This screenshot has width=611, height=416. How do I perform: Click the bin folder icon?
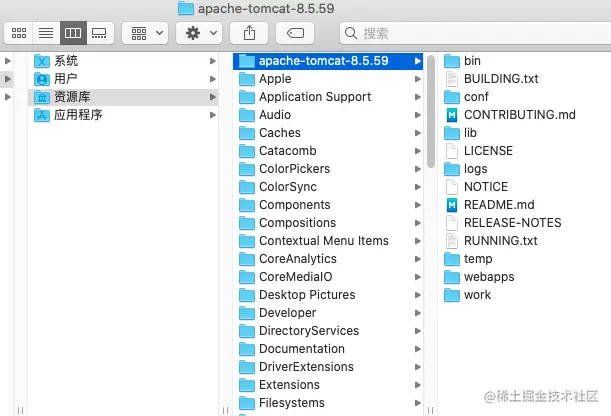(452, 61)
